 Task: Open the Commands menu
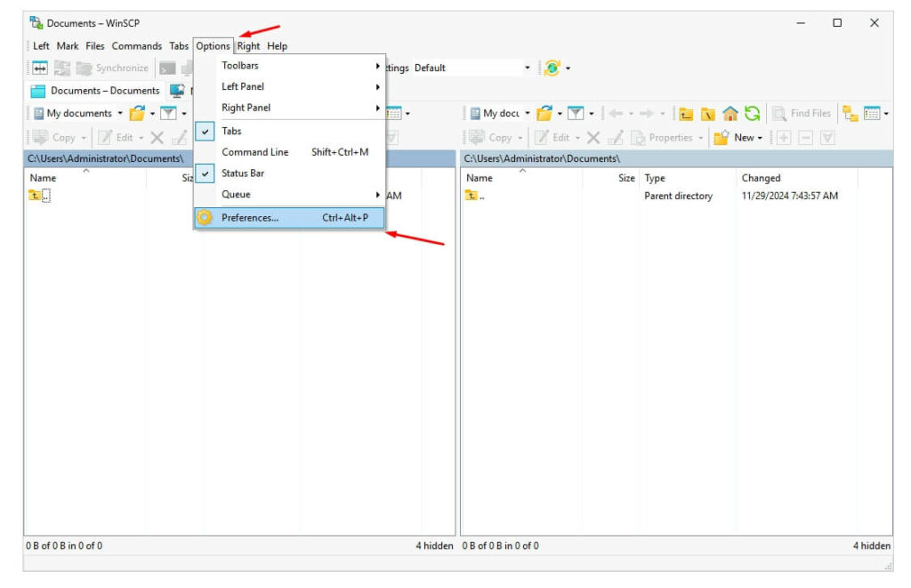coord(136,46)
